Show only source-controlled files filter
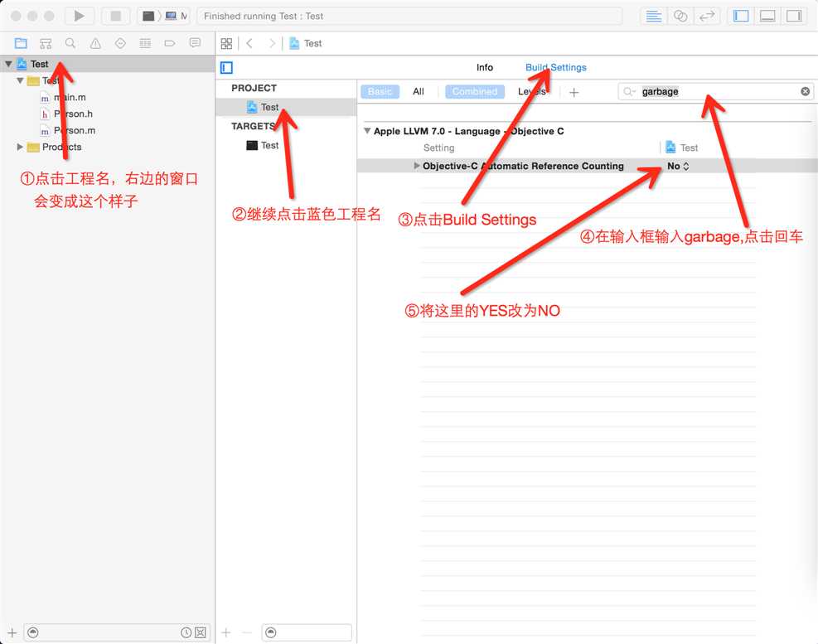Screen dimensions: 818x644 (201, 632)
